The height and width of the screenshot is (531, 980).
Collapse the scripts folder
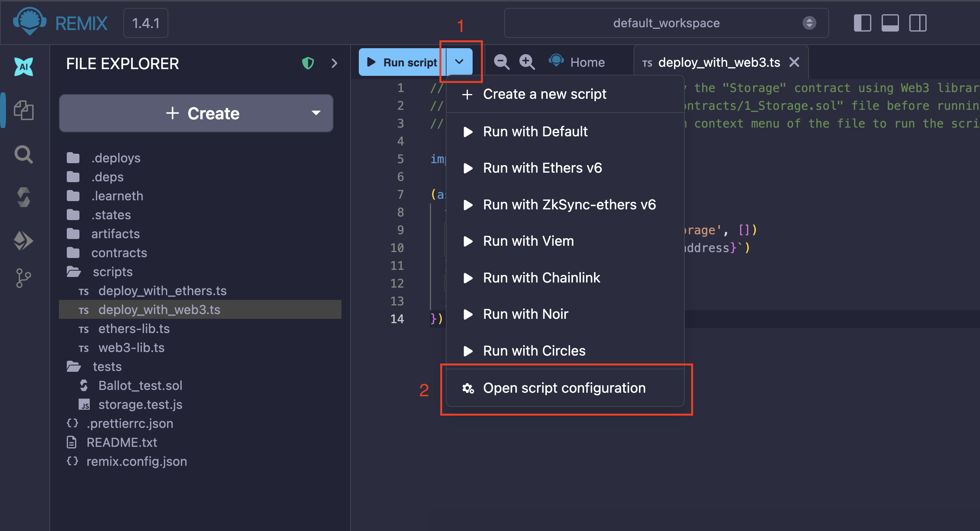click(x=100, y=272)
